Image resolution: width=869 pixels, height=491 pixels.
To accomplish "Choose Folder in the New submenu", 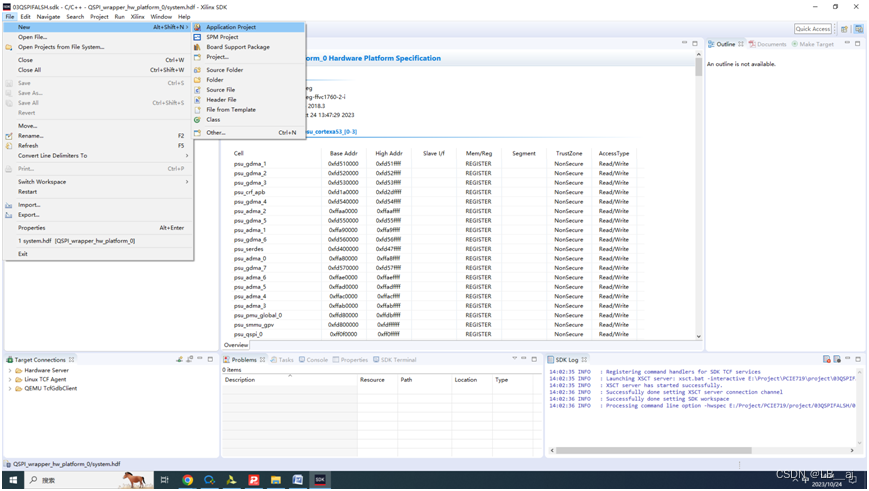I will 248,80.
